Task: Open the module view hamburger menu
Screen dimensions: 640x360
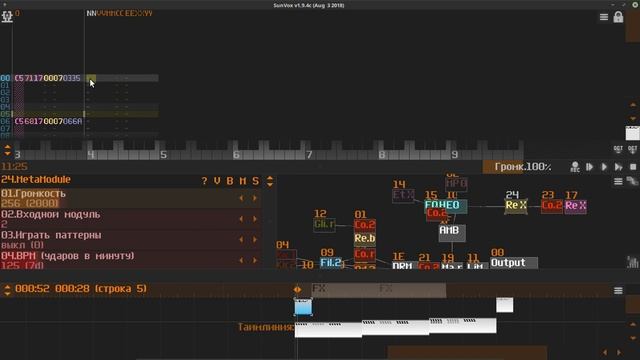Action: click(618, 182)
